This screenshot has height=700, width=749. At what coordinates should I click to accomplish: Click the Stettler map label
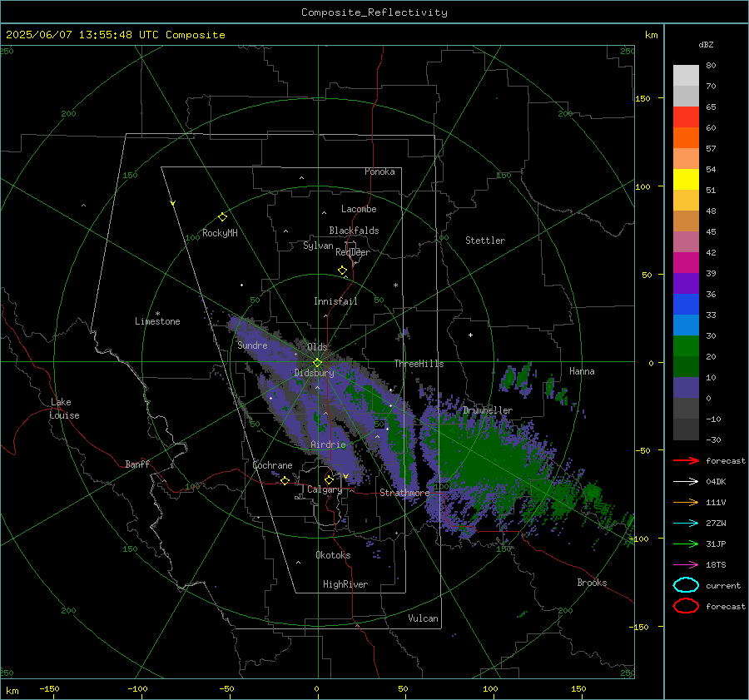(x=485, y=241)
